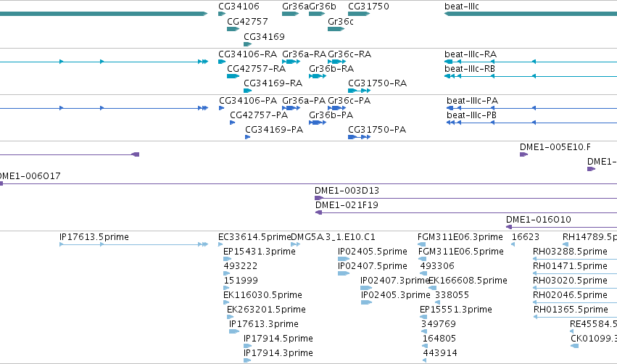This screenshot has height=364, width=617.
Task: Select the IP02405.5prime label
Action: [372, 252]
